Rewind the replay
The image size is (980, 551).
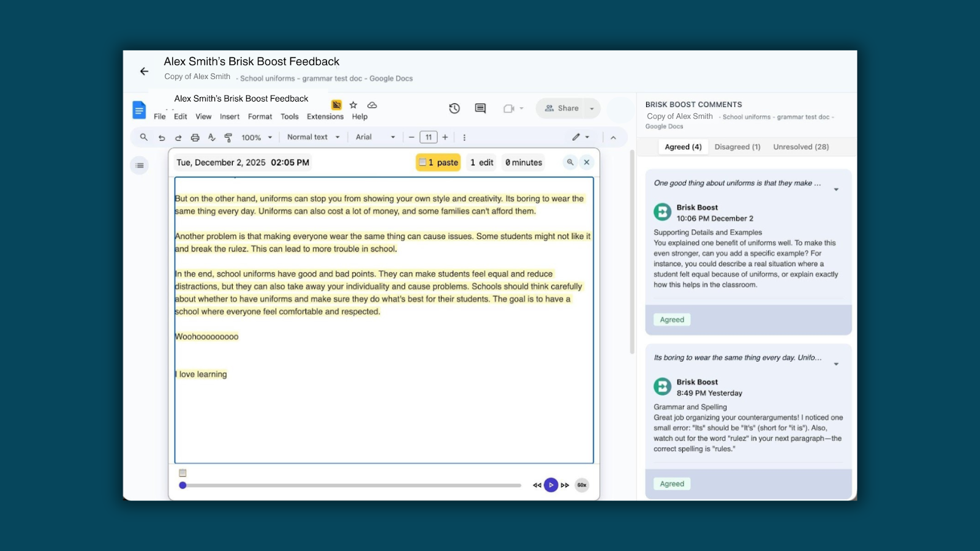click(x=537, y=485)
